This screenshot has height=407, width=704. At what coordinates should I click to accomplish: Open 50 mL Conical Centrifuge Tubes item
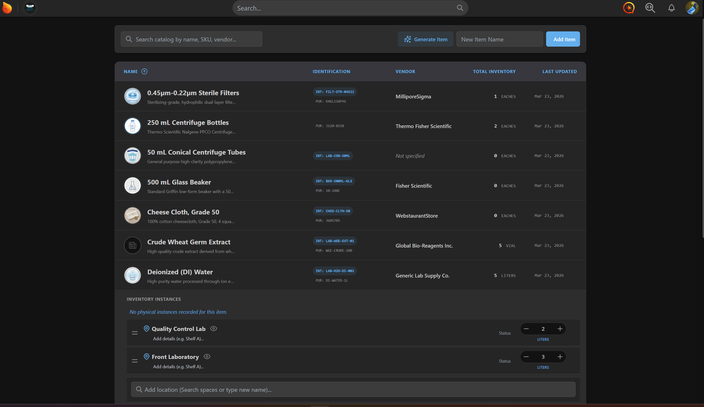click(x=196, y=152)
